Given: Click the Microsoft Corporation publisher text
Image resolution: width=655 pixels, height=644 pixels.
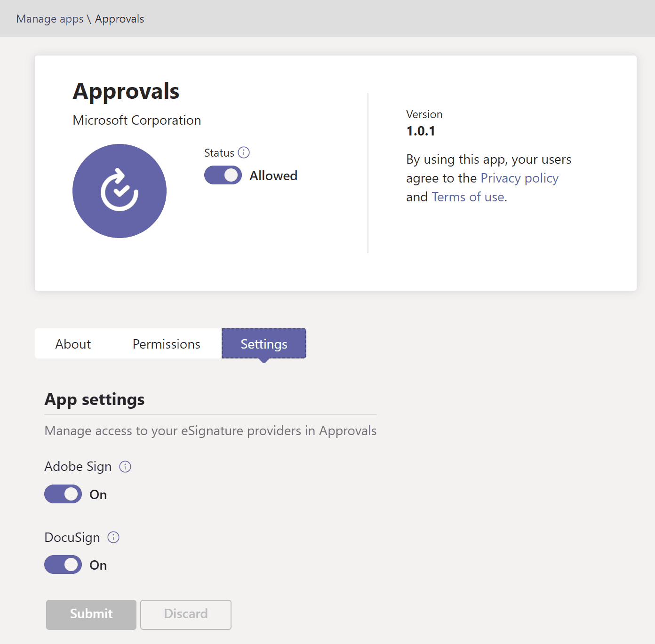Looking at the screenshot, I should tap(137, 120).
